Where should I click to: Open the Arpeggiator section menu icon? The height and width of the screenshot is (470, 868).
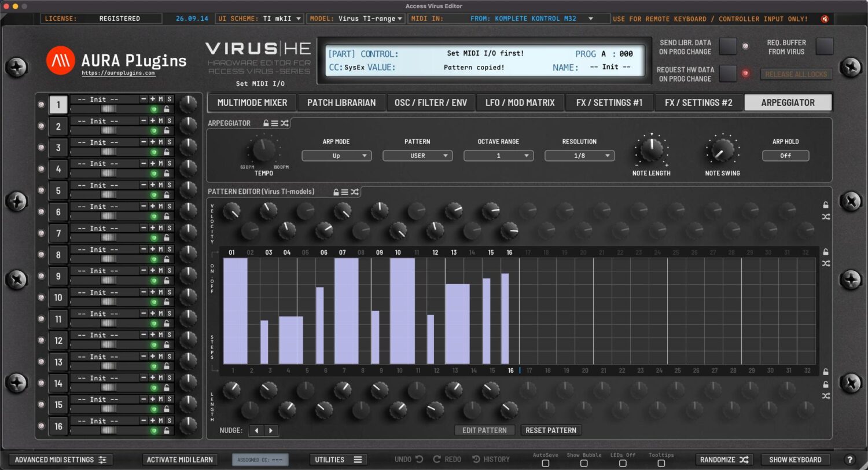tap(275, 123)
